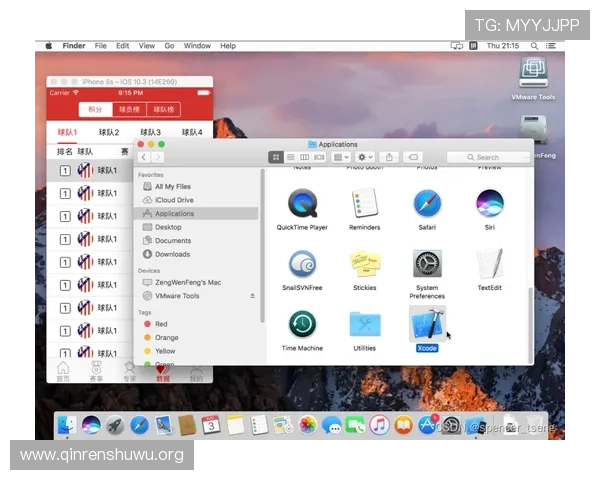Tap 首页 home tab in Simulator
Viewport: 600px width, 480px height.
pyautogui.click(x=63, y=372)
